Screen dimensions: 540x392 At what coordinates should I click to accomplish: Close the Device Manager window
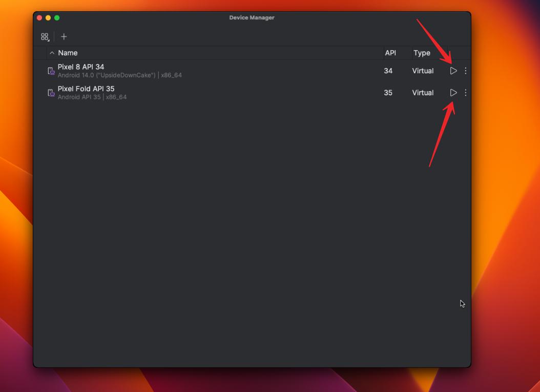39,17
